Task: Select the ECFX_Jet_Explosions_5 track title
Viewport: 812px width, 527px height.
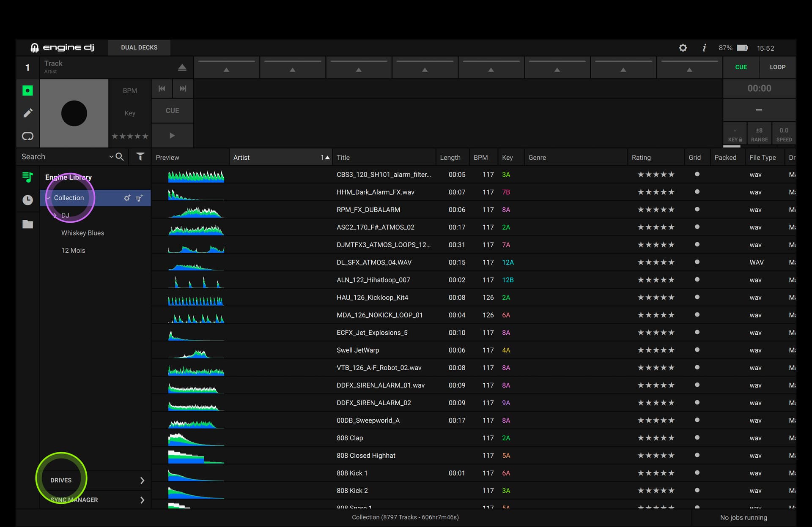Action: pos(372,333)
